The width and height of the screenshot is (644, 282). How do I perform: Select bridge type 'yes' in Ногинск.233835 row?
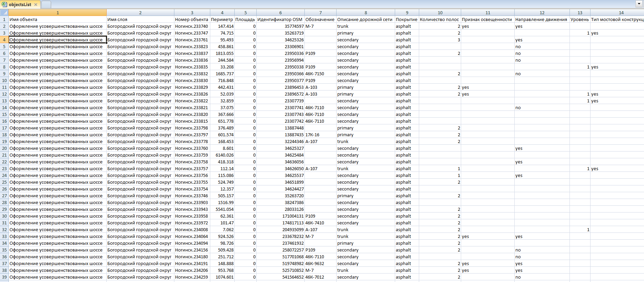tap(617, 67)
